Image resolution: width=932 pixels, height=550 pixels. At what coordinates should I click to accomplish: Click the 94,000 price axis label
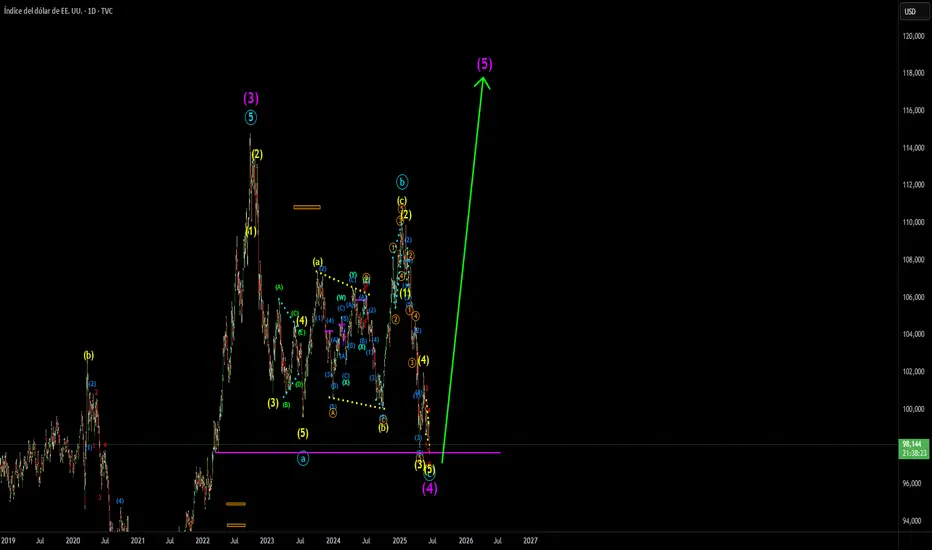coord(914,521)
